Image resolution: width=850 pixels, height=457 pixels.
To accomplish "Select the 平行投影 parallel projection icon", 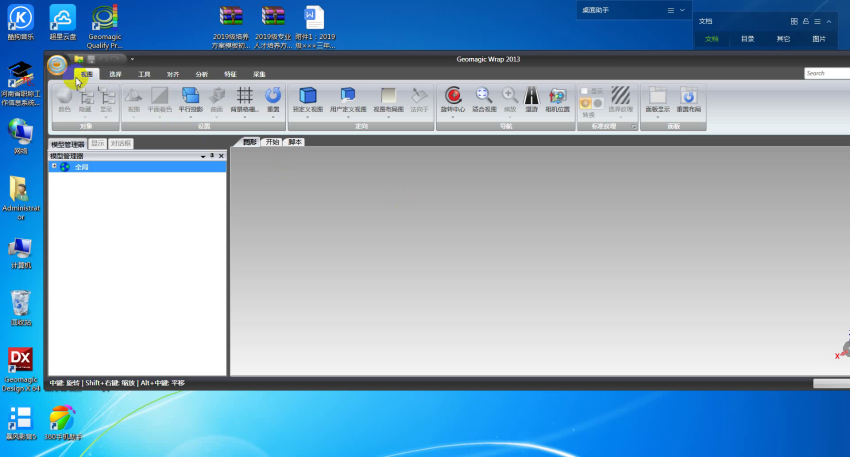I will click(x=190, y=96).
